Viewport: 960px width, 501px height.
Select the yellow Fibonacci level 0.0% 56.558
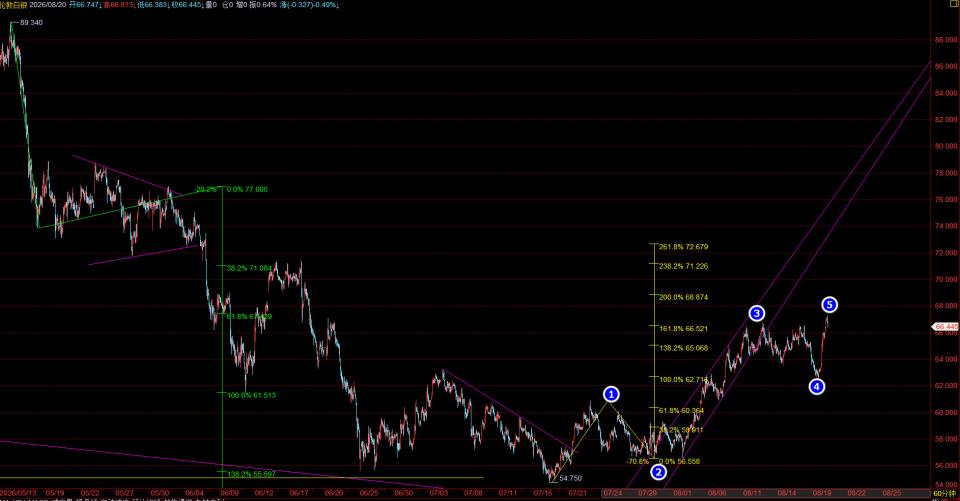click(679, 462)
